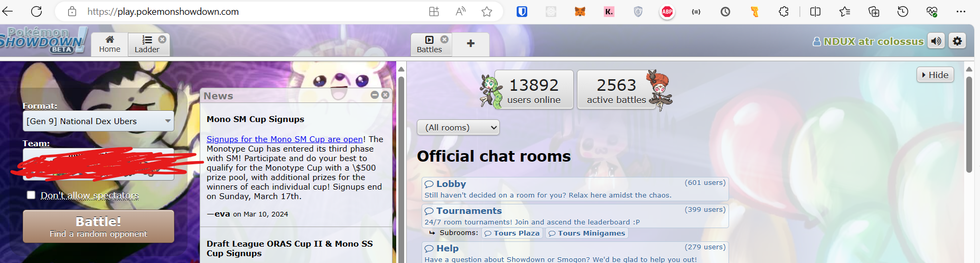Screen dimensions: 980x263
Task: Open a new room with plus button
Action: pyautogui.click(x=471, y=43)
